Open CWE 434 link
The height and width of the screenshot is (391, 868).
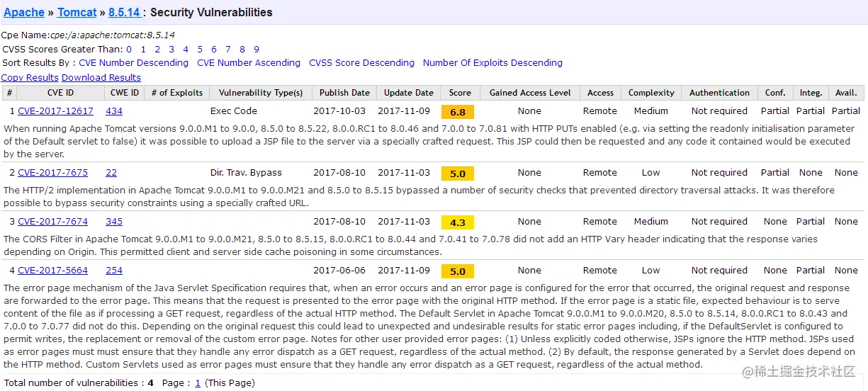click(114, 111)
